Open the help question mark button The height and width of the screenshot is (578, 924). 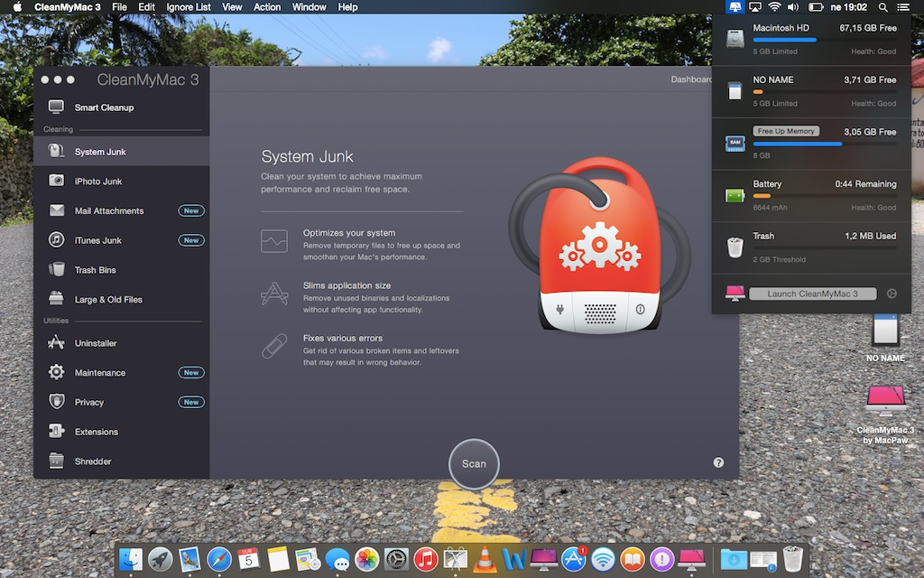(x=718, y=462)
